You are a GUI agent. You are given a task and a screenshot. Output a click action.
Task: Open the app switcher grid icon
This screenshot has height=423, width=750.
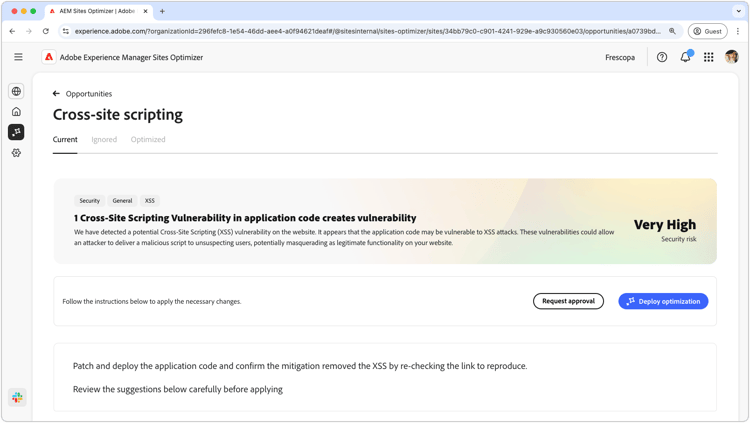[708, 57]
